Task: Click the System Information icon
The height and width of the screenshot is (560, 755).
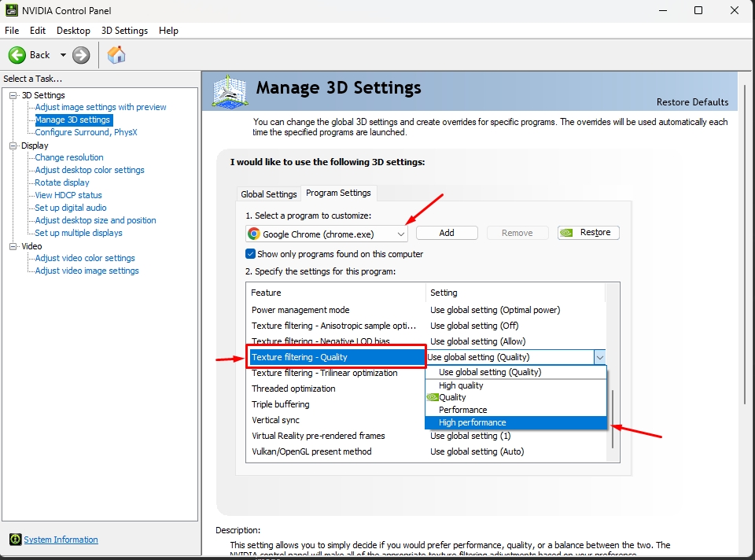Action: point(15,540)
